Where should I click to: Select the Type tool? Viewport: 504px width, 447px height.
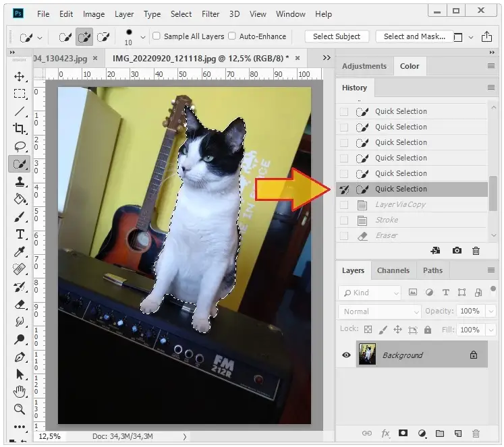click(20, 234)
